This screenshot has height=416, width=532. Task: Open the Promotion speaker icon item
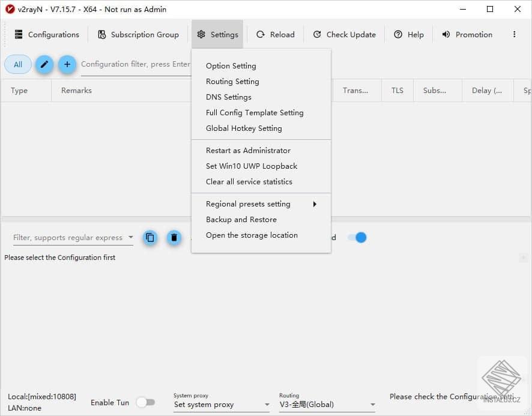[x=446, y=34]
